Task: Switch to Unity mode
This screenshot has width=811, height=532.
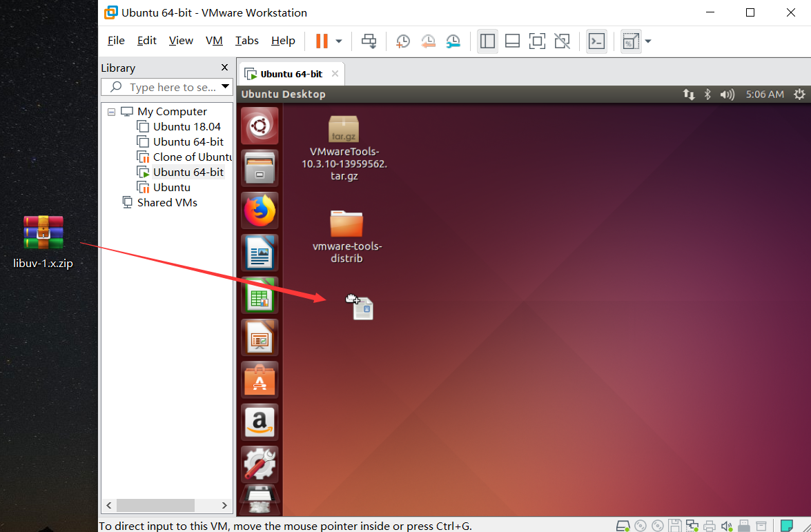Action: click(562, 41)
